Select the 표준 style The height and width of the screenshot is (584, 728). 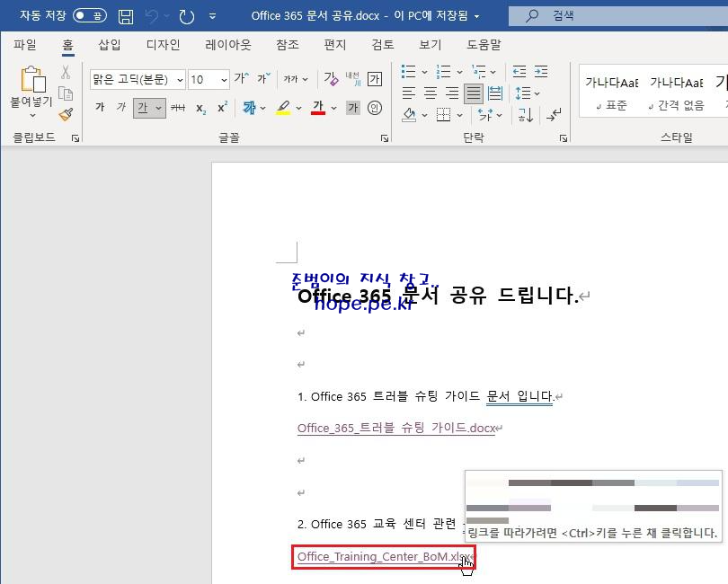pyautogui.click(x=612, y=93)
